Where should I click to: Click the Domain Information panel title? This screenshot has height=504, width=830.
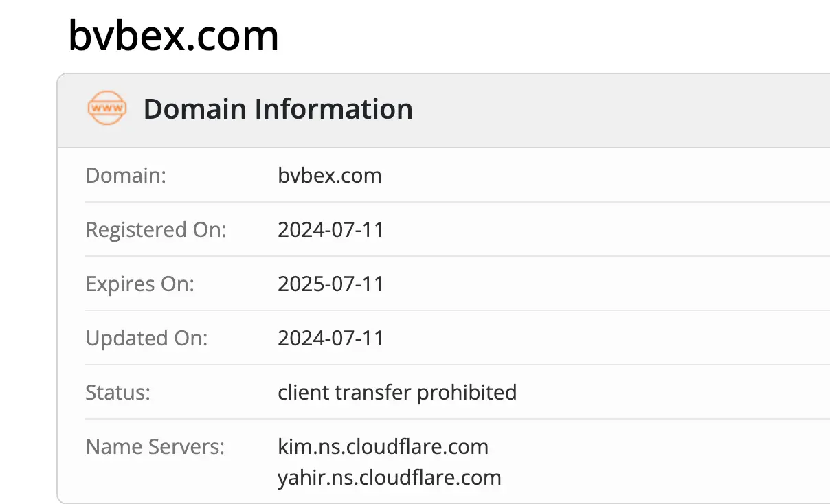278,109
